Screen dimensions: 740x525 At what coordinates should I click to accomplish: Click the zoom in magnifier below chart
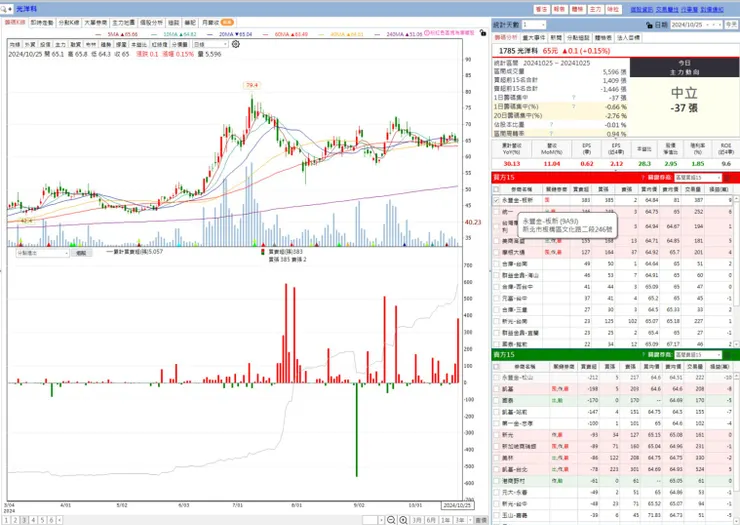(x=404, y=520)
